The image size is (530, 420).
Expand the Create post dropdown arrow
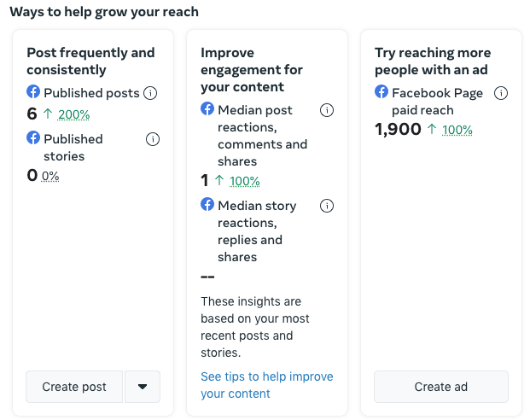pyautogui.click(x=143, y=387)
